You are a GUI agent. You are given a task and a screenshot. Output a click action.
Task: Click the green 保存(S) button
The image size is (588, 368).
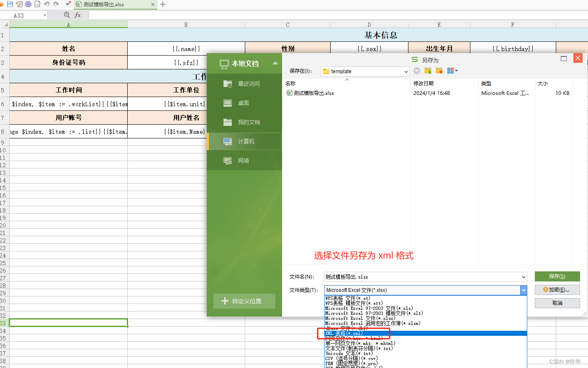click(x=557, y=276)
